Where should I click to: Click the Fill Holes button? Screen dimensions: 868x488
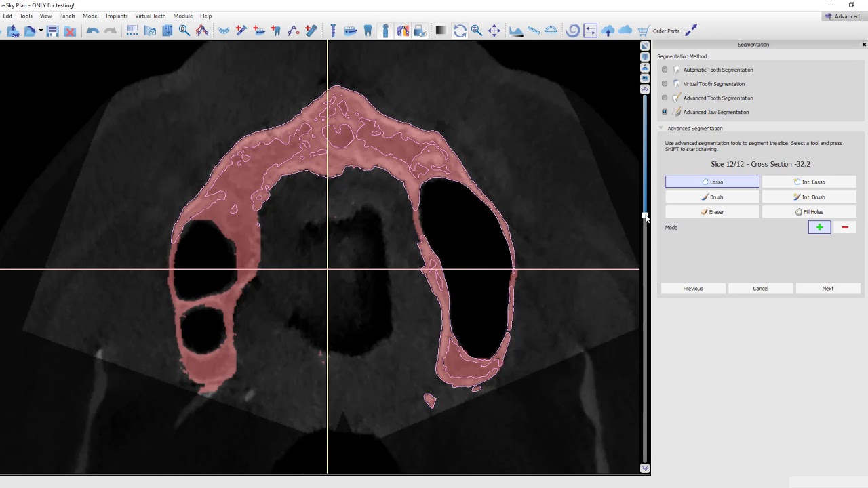coord(809,212)
